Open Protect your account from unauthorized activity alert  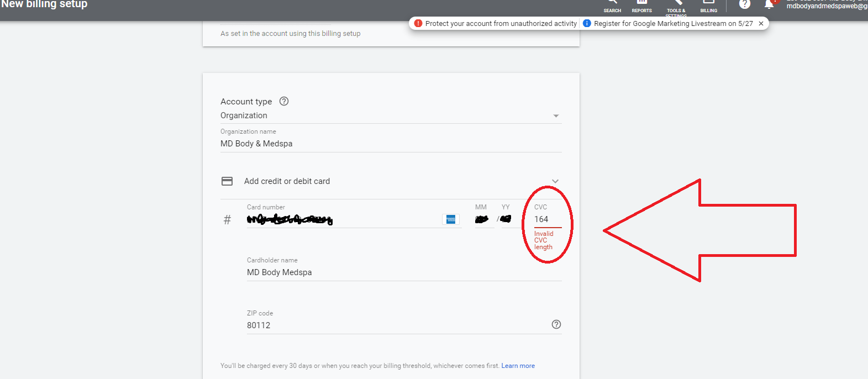(496, 23)
